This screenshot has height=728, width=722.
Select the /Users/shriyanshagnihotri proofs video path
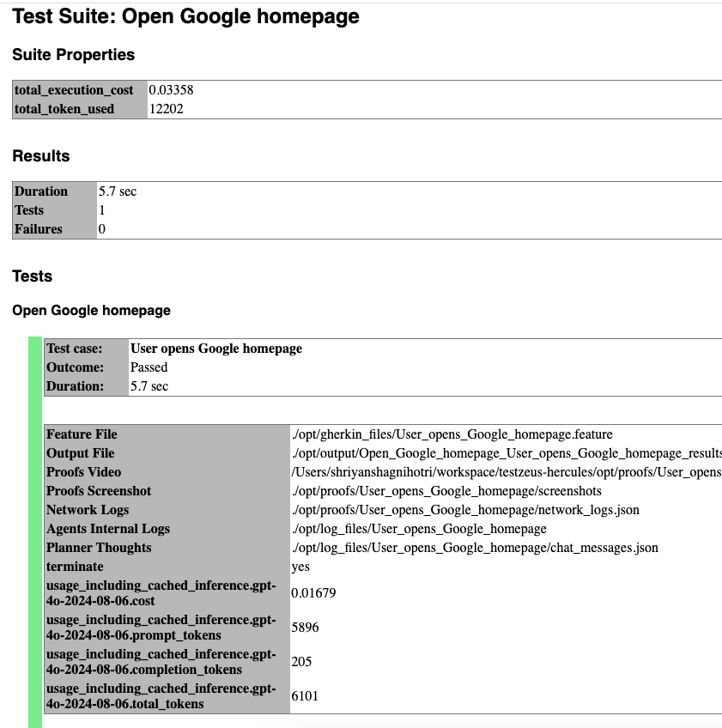pos(507,472)
